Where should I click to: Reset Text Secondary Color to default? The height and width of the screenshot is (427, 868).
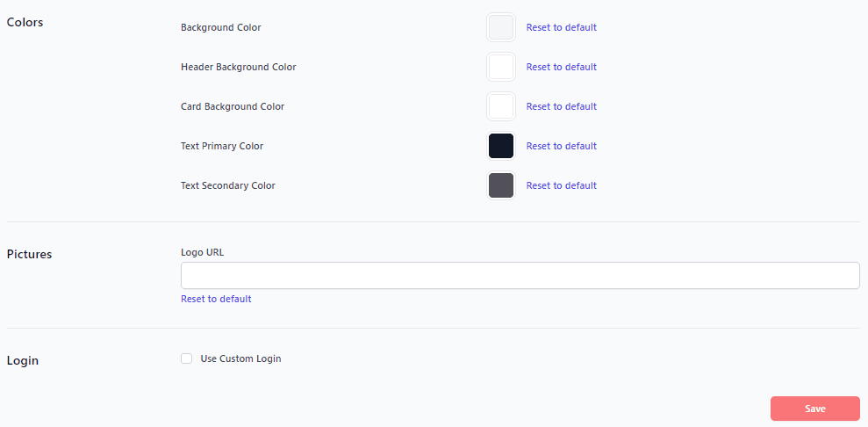tap(561, 185)
